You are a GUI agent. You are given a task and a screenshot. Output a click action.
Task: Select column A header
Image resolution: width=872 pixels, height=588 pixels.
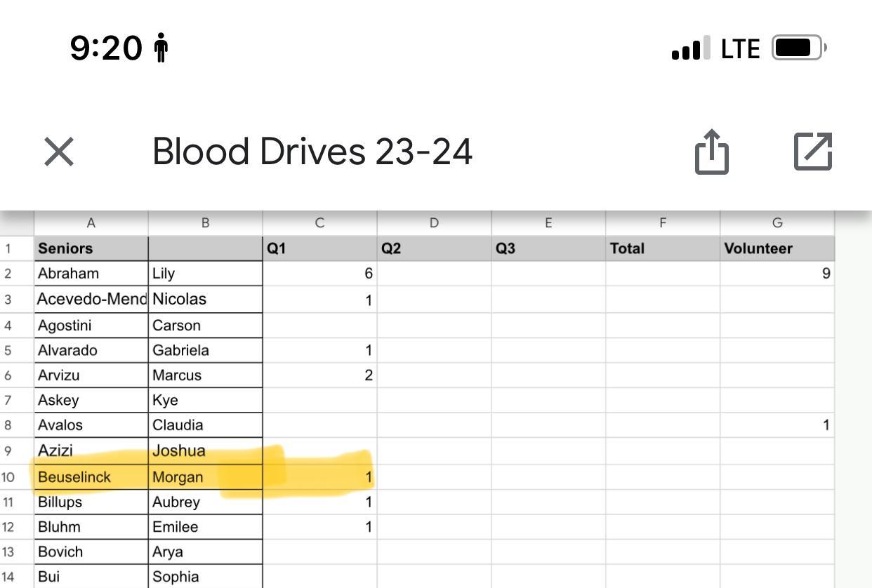click(x=91, y=223)
